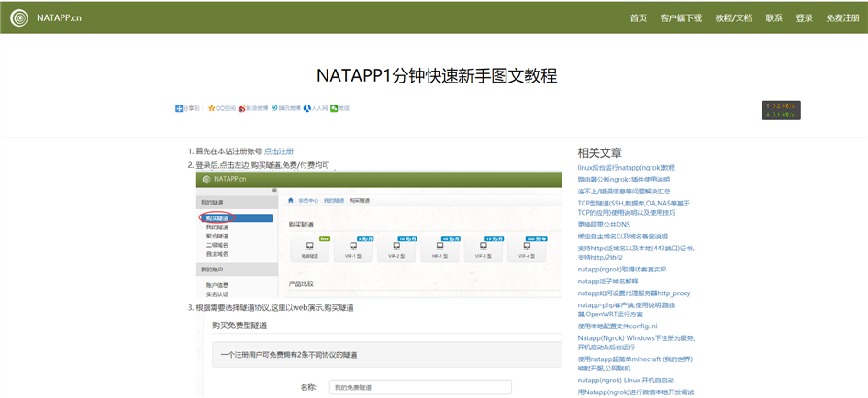Viewport: 868px width, 398px height.
Task: Click the 购买免费型隧道 heading in step 3
Action: (x=240, y=326)
